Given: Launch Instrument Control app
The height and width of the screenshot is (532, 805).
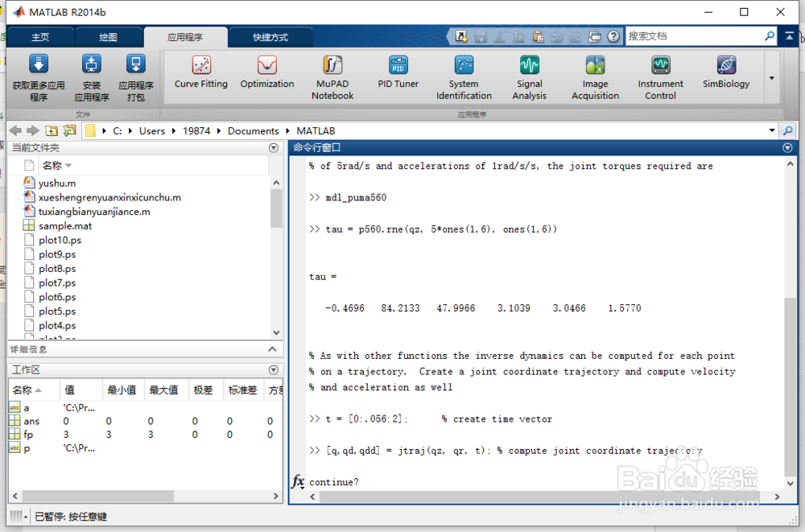Looking at the screenshot, I should tap(660, 77).
